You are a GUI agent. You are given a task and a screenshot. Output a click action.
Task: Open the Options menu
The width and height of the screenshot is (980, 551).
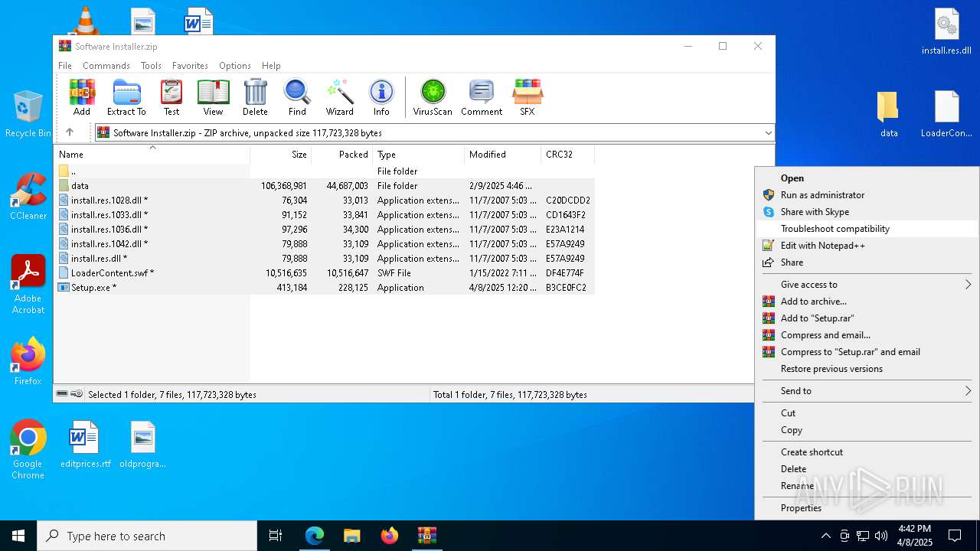click(235, 66)
